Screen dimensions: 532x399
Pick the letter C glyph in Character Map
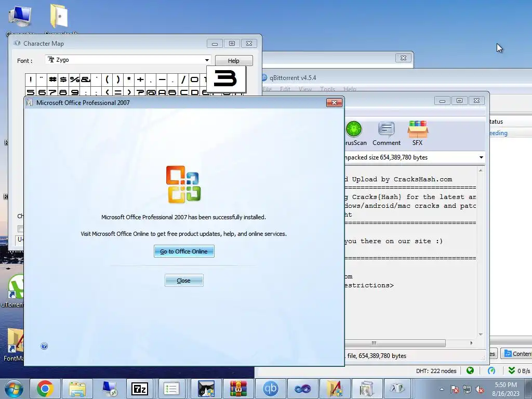(183, 91)
